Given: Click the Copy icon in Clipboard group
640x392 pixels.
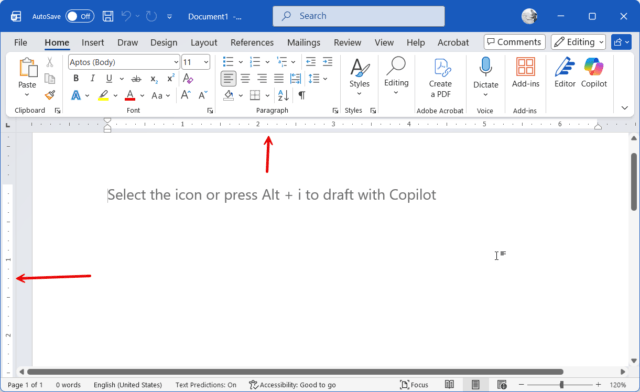Looking at the screenshot, I should [x=49, y=78].
